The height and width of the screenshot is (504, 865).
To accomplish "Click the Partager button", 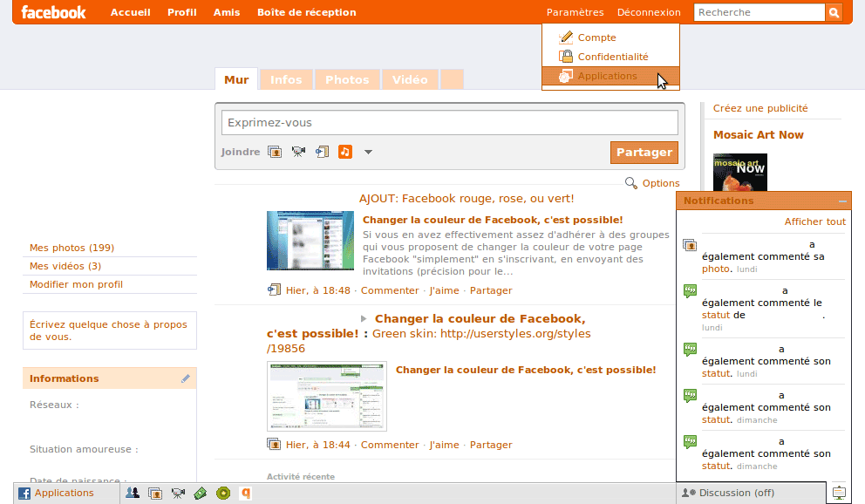I will (644, 152).
